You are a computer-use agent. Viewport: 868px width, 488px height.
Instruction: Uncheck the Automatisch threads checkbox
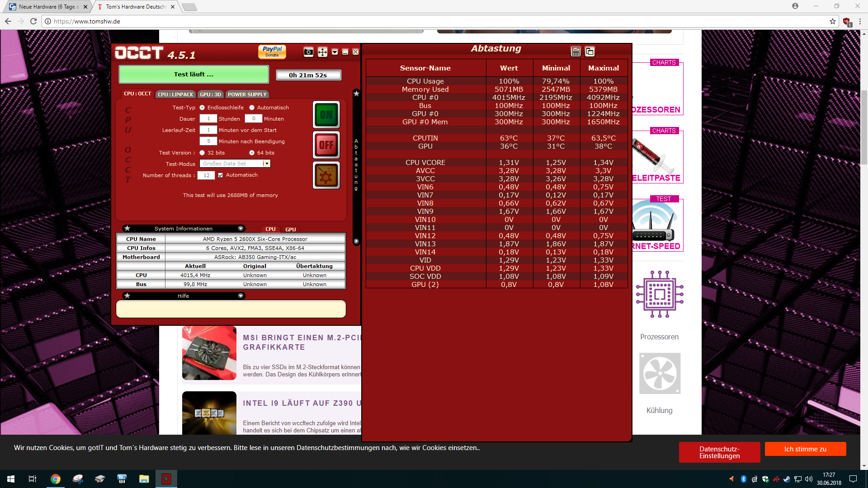point(221,175)
